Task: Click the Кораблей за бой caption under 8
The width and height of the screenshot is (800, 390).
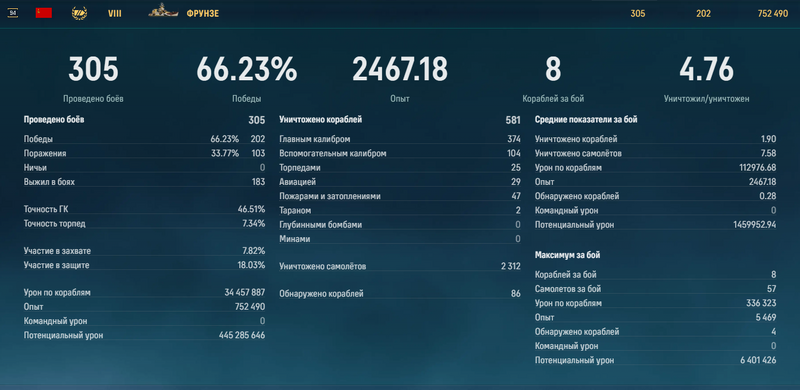Action: 553,99
